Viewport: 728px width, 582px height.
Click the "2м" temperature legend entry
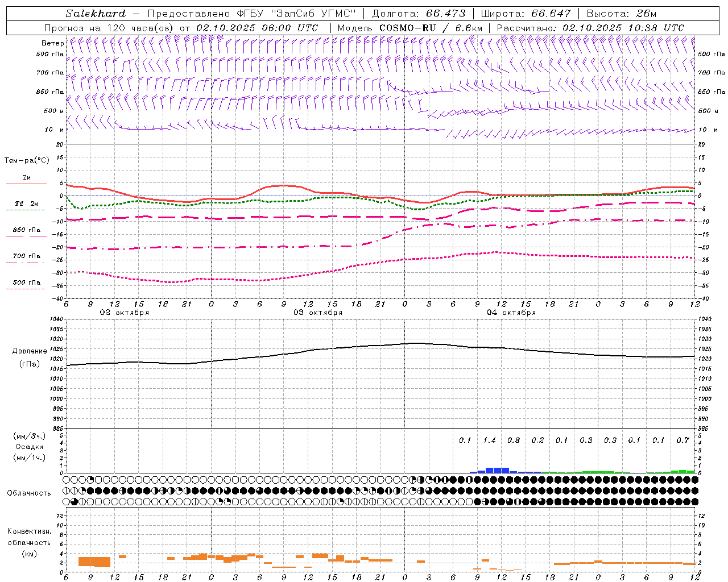coord(27,178)
